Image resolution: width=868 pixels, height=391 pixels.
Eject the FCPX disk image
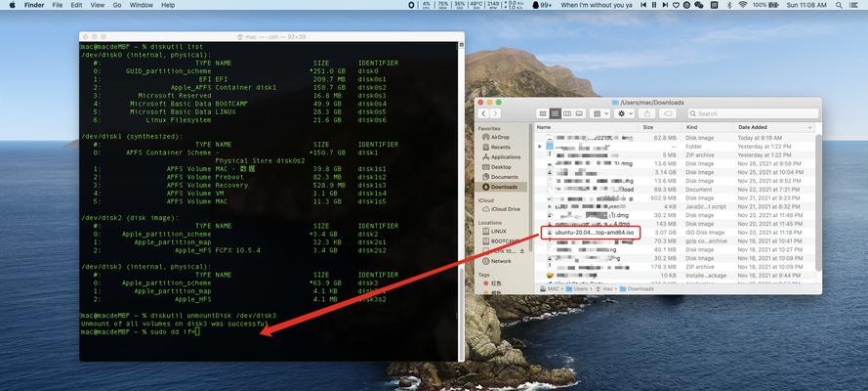tap(520, 251)
